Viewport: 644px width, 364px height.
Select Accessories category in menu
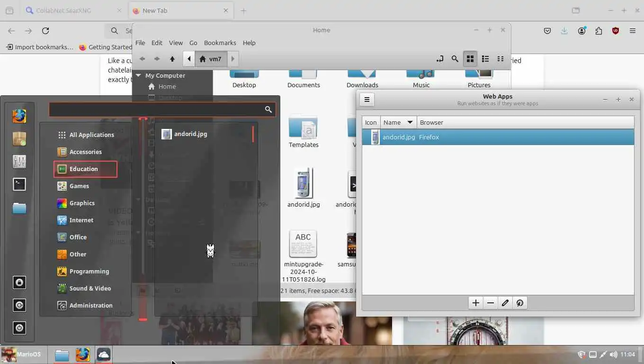[x=86, y=152]
